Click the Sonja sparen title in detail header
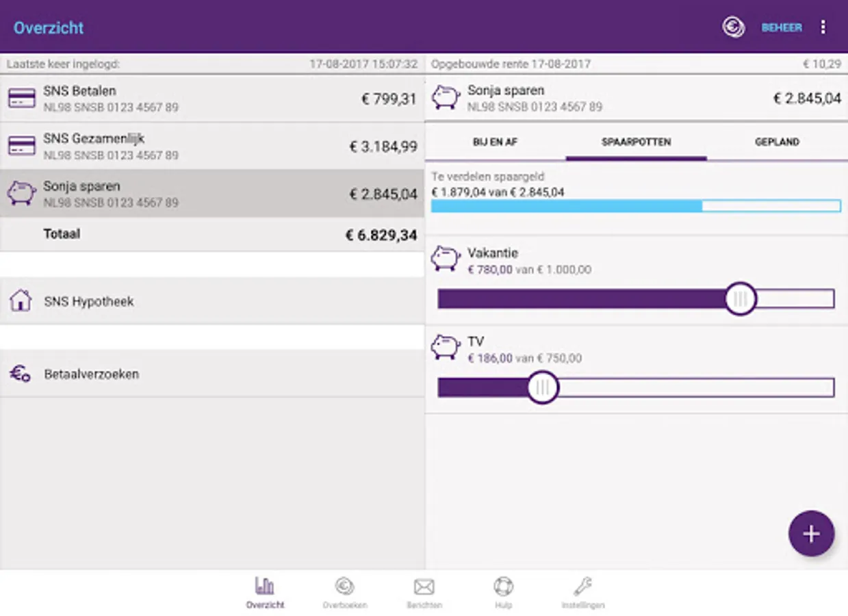The image size is (848, 616). pos(506,91)
